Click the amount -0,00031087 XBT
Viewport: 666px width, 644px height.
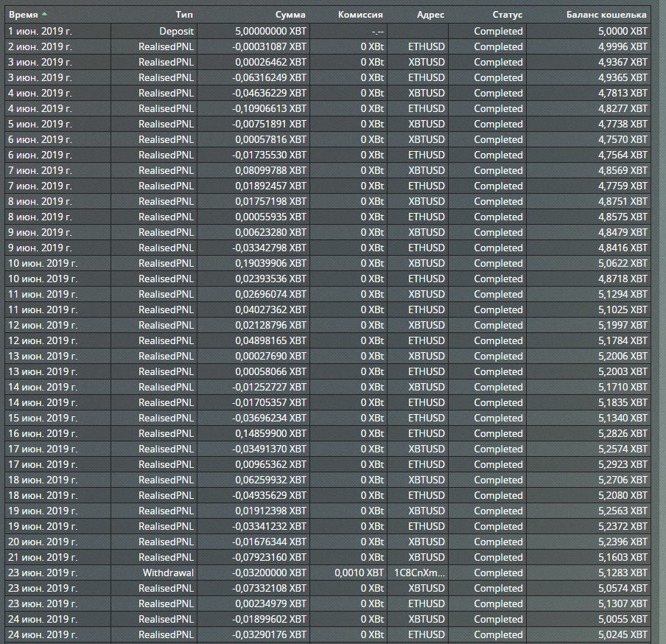(269, 46)
